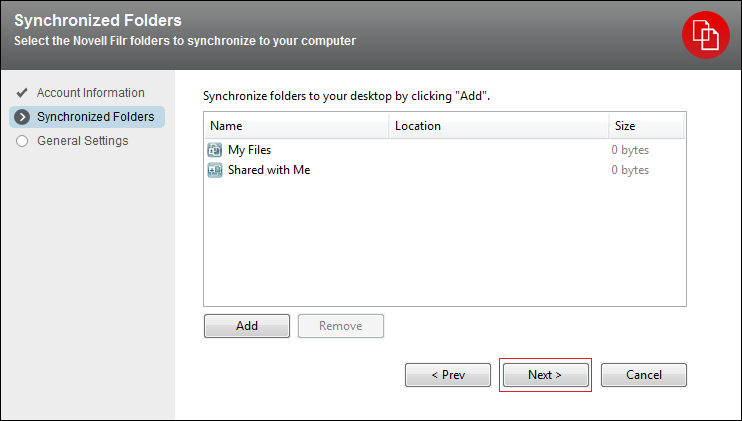Go to the General Settings step
Image resolution: width=742 pixels, height=421 pixels.
82,141
